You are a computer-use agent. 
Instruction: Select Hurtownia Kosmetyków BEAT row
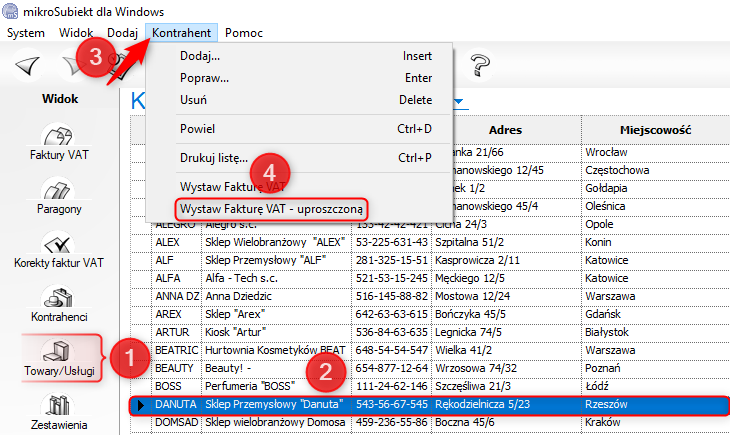pos(429,350)
